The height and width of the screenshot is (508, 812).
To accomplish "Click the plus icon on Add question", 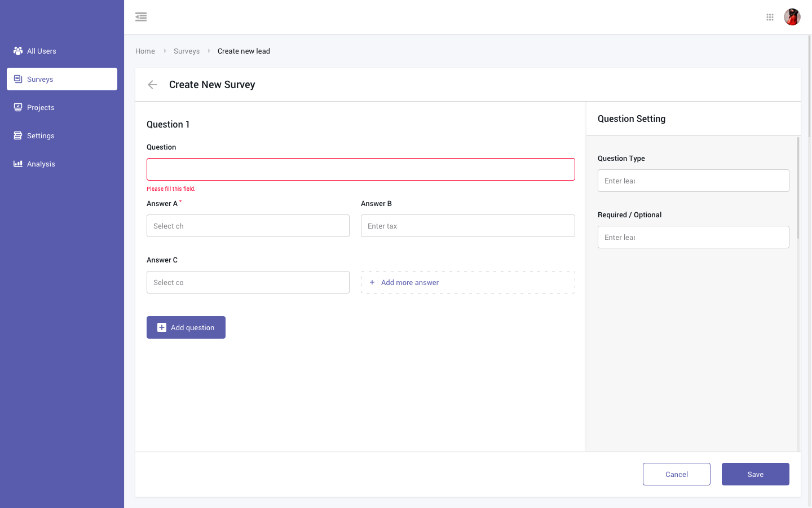I will pyautogui.click(x=162, y=327).
